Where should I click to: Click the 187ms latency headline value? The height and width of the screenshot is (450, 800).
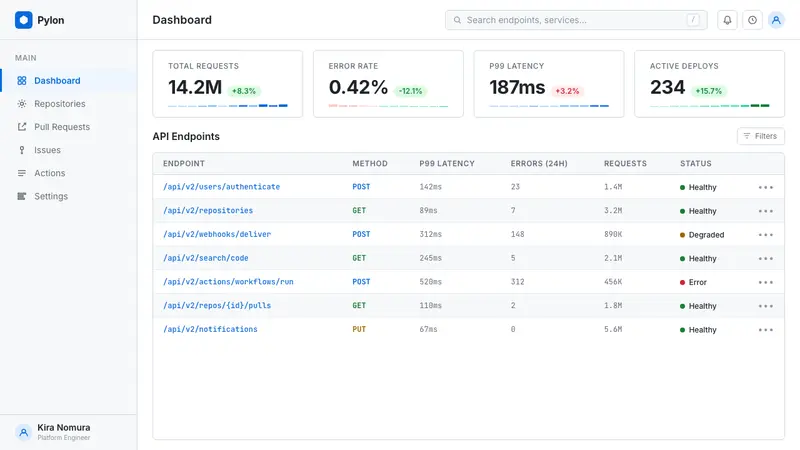click(517, 87)
